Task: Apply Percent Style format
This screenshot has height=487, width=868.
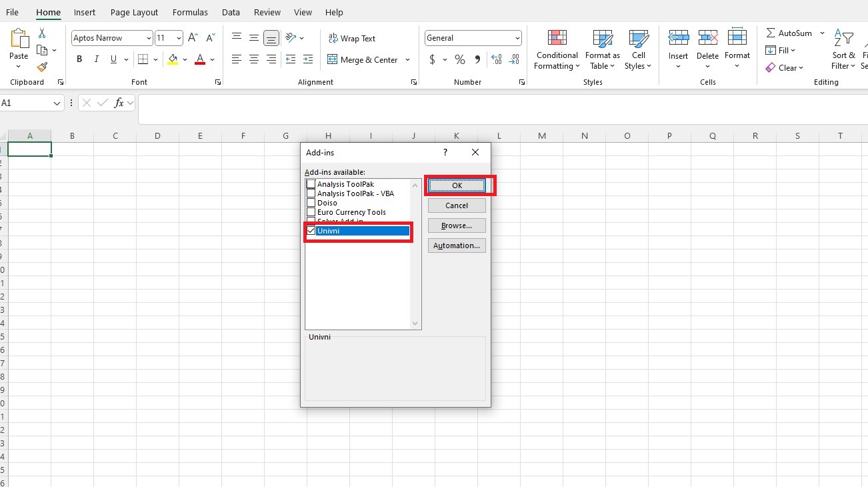Action: click(460, 59)
